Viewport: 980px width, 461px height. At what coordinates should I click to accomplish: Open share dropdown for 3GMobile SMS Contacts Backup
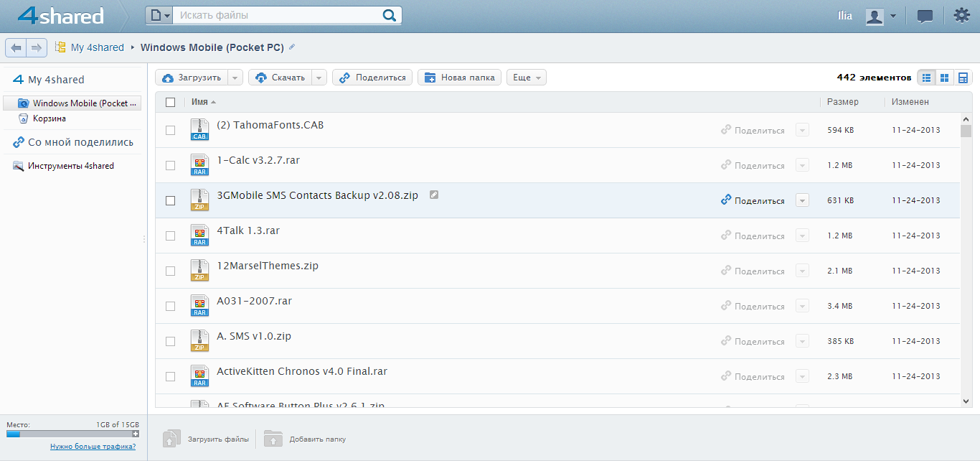(x=802, y=201)
